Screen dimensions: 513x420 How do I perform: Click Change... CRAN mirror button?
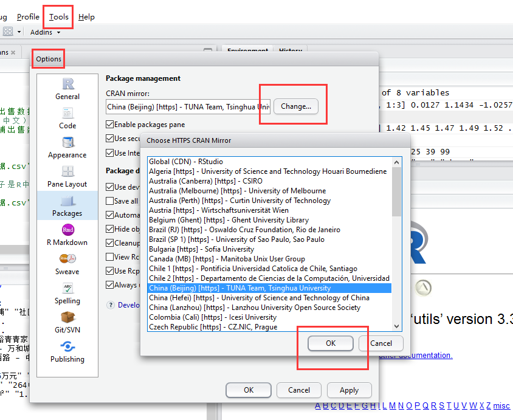296,106
